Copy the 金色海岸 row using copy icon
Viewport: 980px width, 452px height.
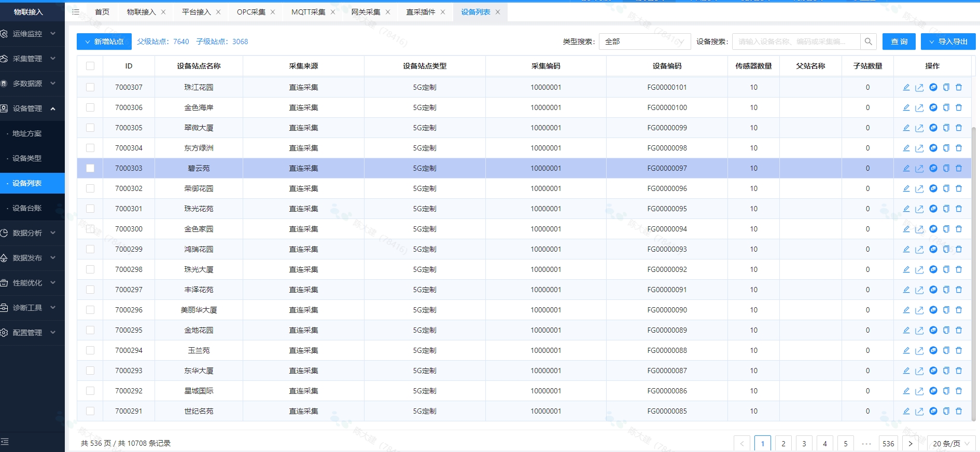click(946, 107)
